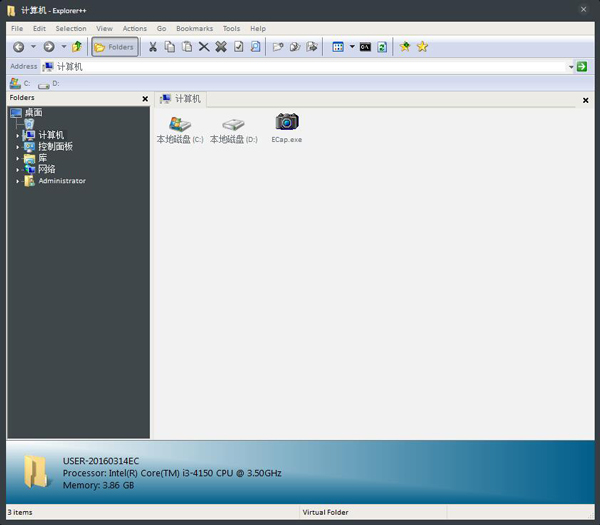Click the Views grid icon
Screen dimensions: 600x525
point(338,47)
